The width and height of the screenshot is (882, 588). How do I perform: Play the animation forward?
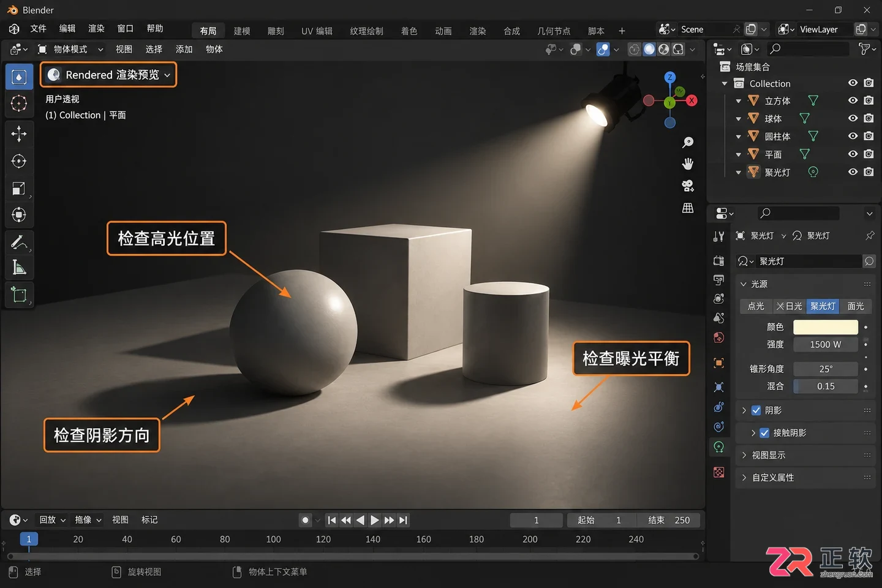coord(375,520)
